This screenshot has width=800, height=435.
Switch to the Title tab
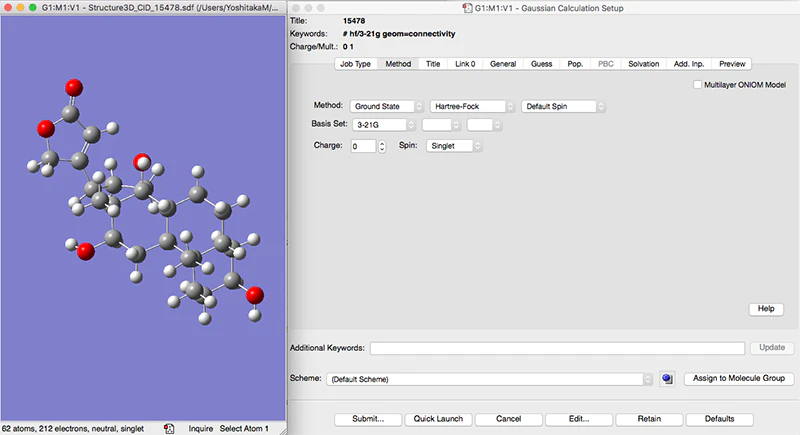[433, 64]
